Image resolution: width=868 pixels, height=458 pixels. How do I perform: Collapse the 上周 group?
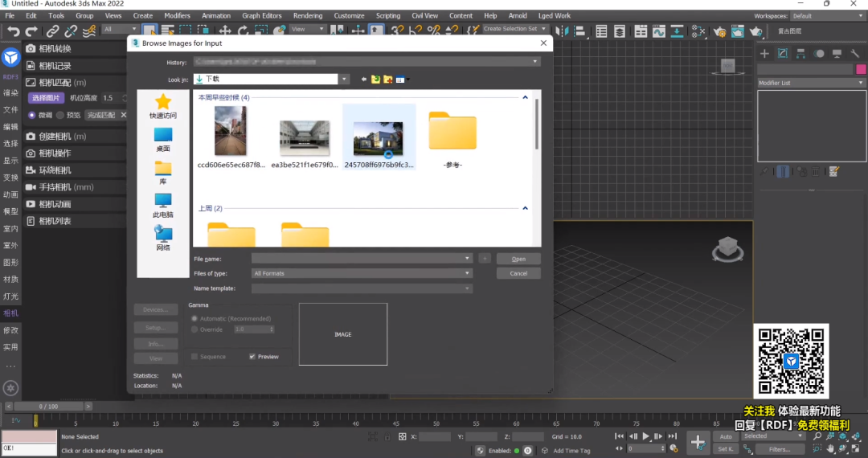[x=526, y=209]
